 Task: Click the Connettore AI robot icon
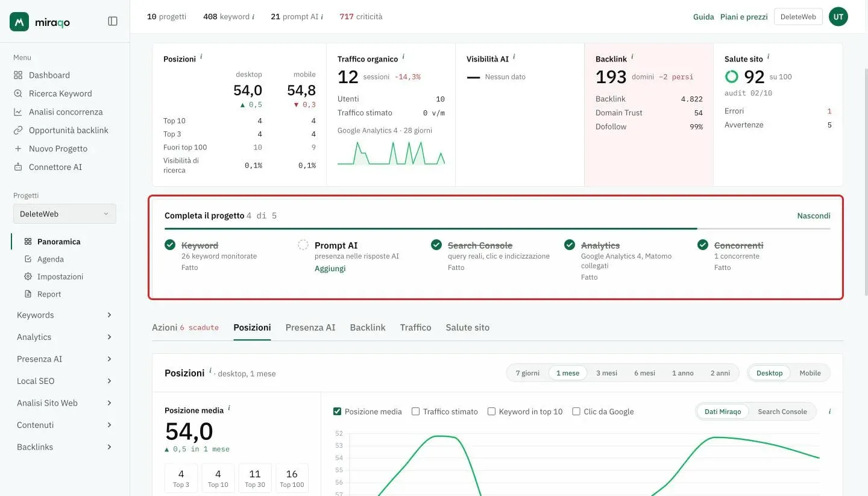click(18, 167)
